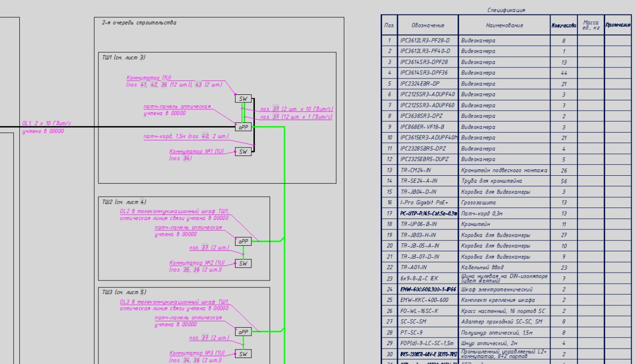Click the 'Количество' column header
The height and width of the screenshot is (364, 636).
[x=563, y=25]
